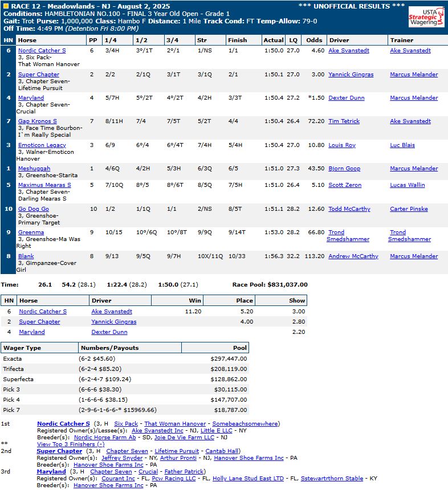Viewport: 448px width, 490px height.
Task: Open driver Andrew McCarthy's profile
Action: pyautogui.click(x=353, y=256)
